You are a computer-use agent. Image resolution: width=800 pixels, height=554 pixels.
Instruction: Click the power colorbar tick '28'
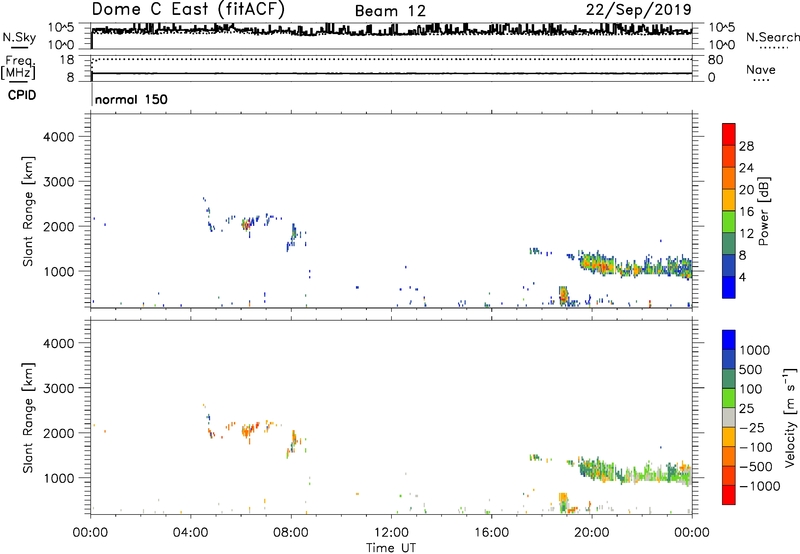(746, 146)
